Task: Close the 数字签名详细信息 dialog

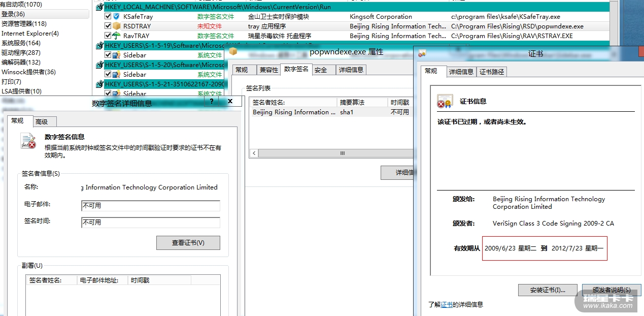Action: click(229, 101)
